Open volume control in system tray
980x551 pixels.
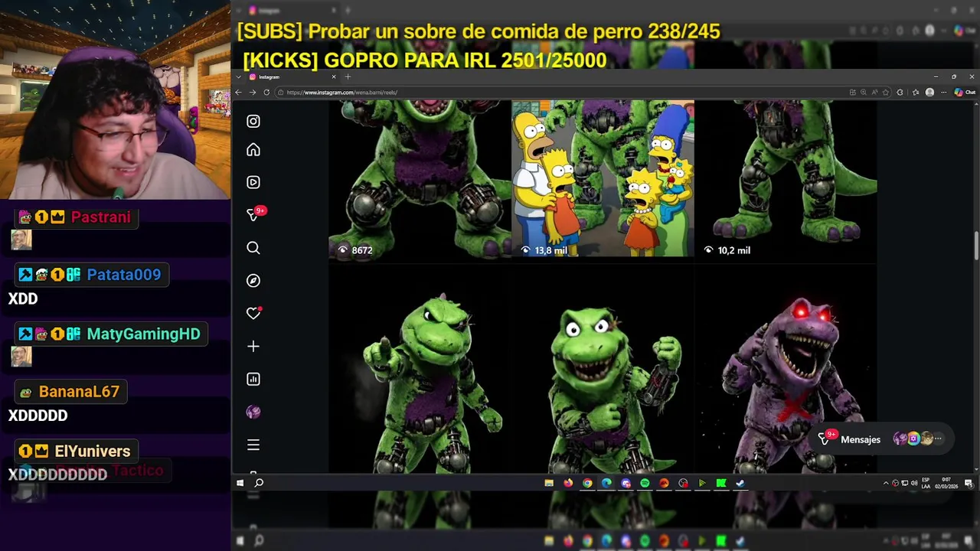[x=913, y=483]
